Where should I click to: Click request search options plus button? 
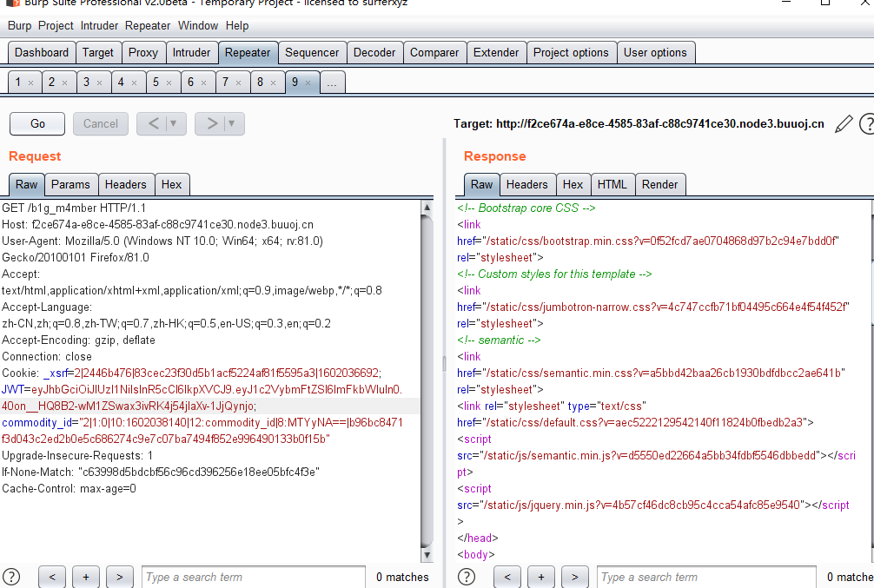point(86,577)
